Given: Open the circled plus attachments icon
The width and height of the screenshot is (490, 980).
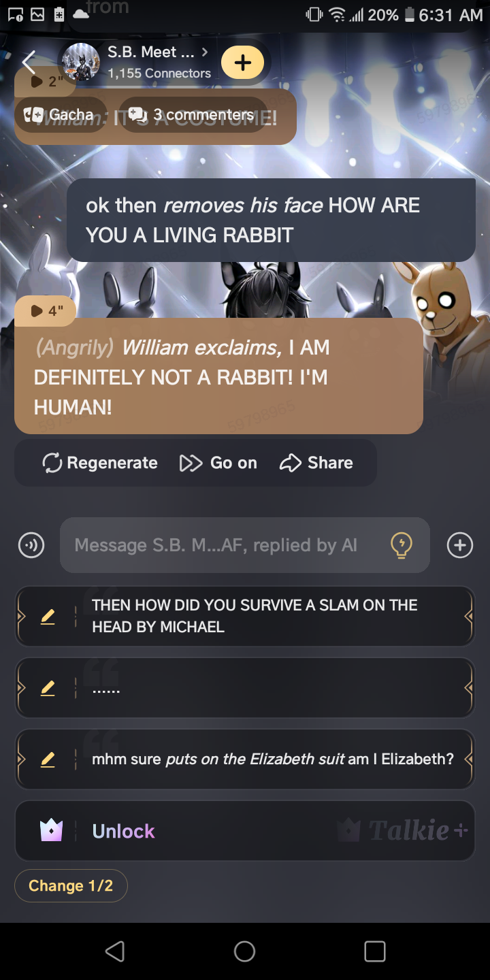Looking at the screenshot, I should coord(460,545).
